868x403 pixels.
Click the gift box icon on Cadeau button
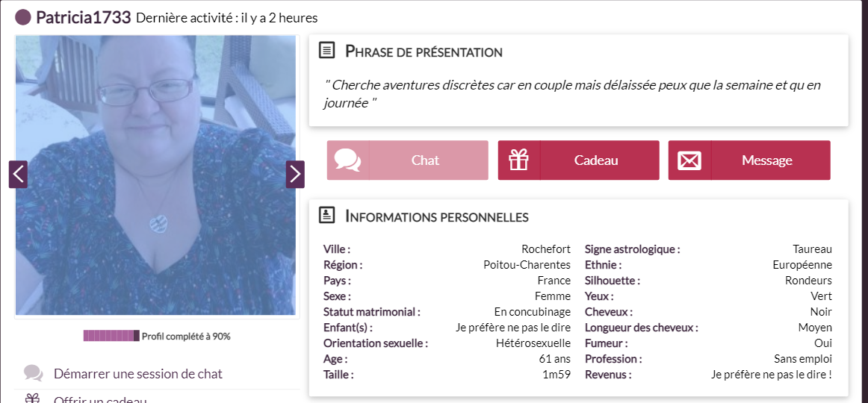pos(518,160)
